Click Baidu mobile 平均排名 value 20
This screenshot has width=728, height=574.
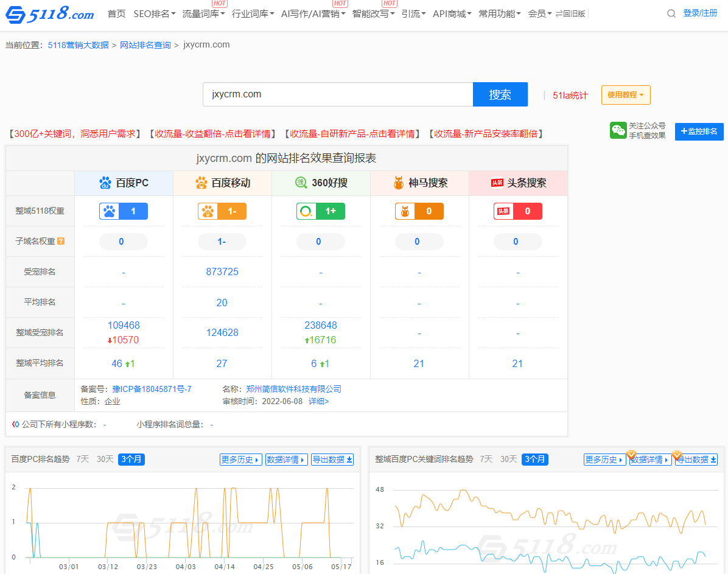[222, 303]
